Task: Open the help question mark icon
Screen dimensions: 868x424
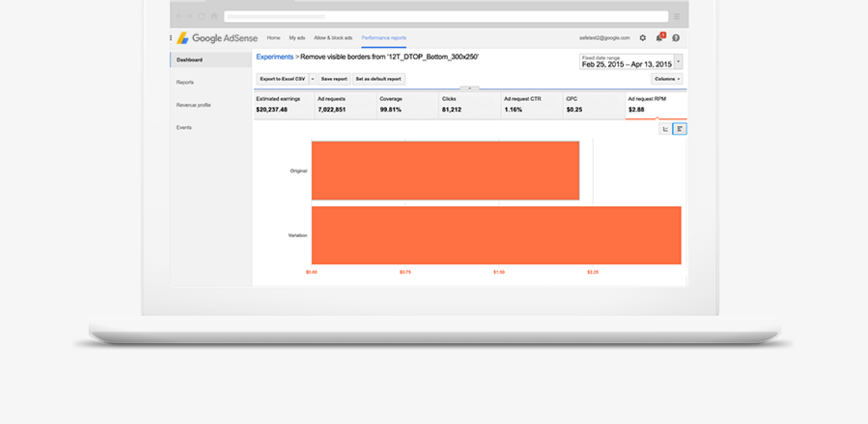Action: [676, 38]
